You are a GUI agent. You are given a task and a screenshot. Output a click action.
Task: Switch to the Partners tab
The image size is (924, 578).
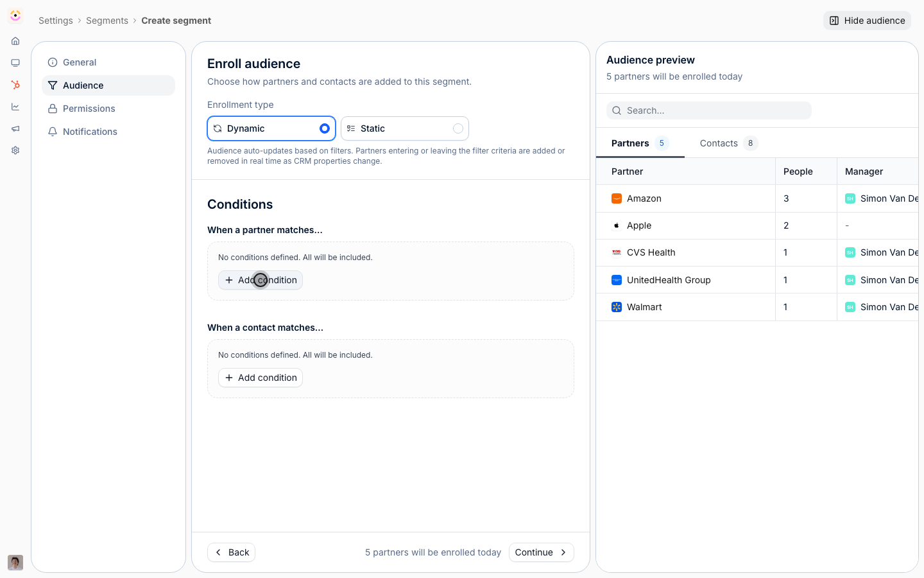point(640,143)
